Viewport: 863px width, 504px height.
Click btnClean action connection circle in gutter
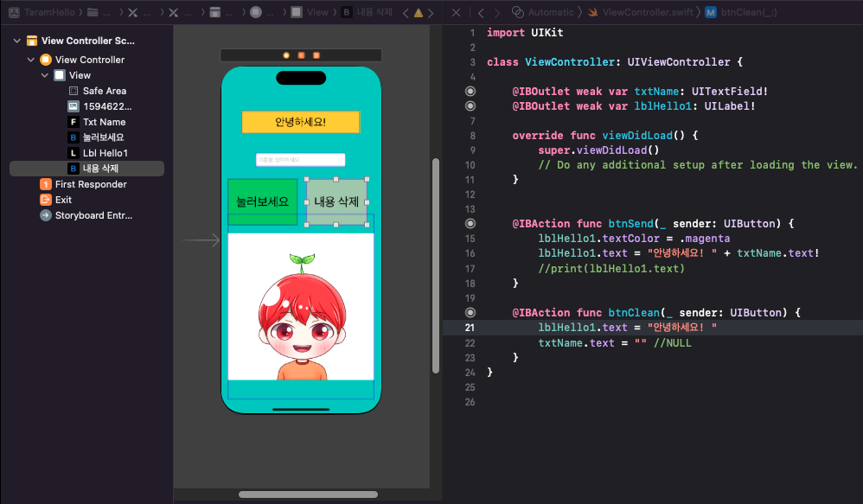pyautogui.click(x=470, y=313)
